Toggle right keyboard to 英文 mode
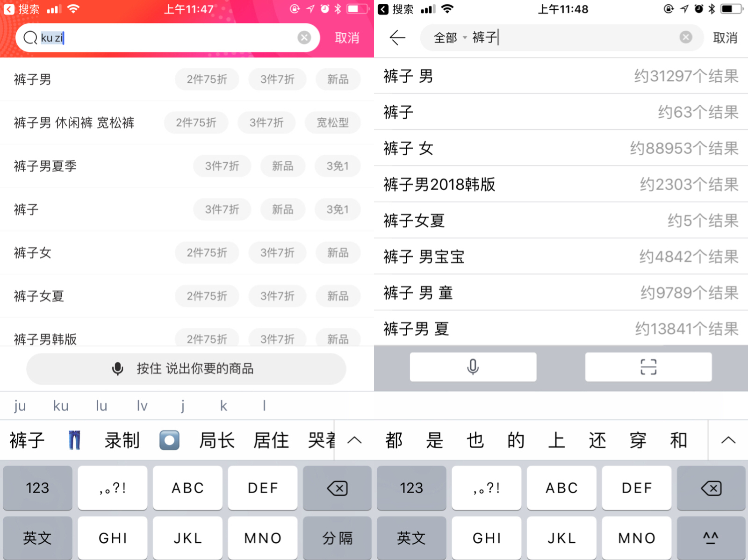 pos(411,538)
